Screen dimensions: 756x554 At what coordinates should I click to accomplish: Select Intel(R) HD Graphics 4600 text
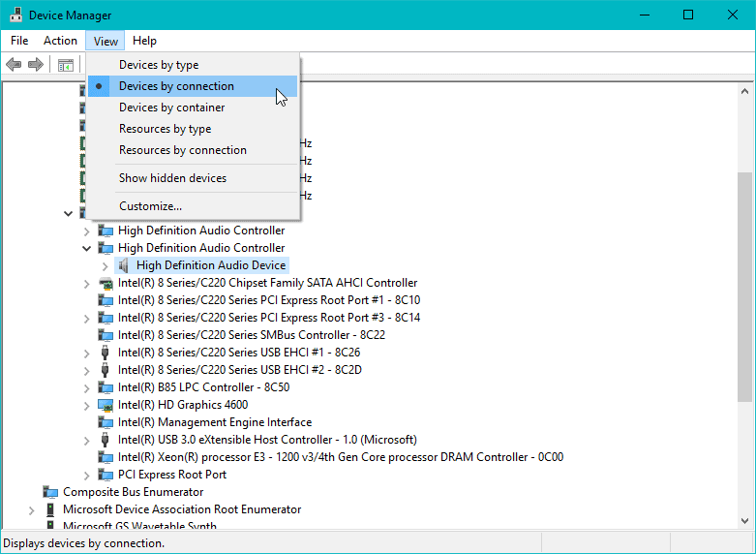click(183, 405)
